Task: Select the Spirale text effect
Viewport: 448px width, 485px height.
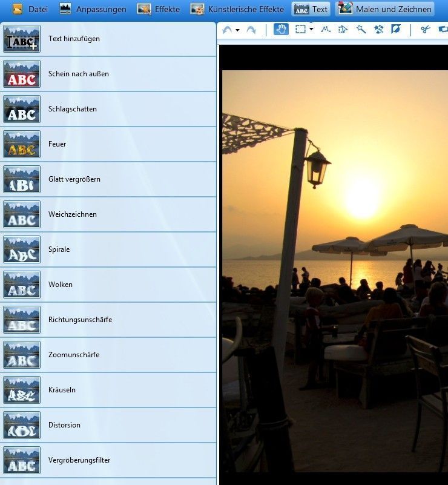Action: pos(59,249)
